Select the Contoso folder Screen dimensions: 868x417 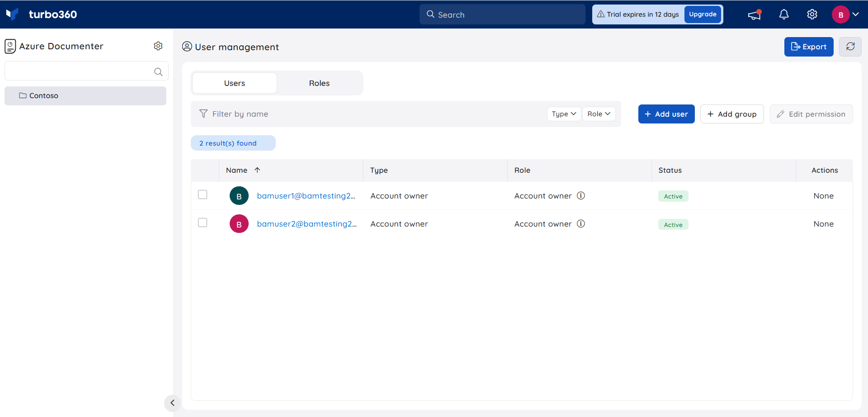pos(85,96)
